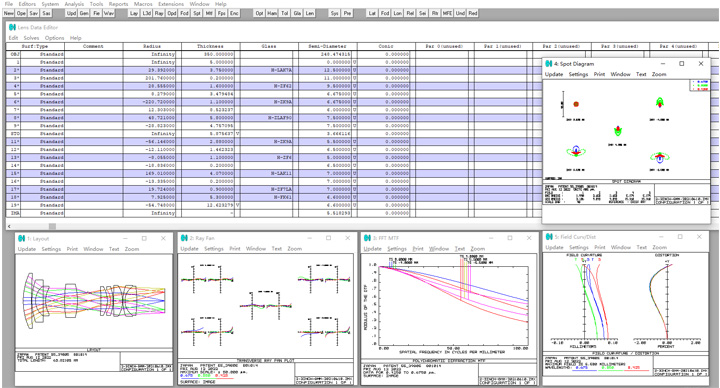Open the Extensions menu
This screenshot has width=720, height=388.
point(171,4)
